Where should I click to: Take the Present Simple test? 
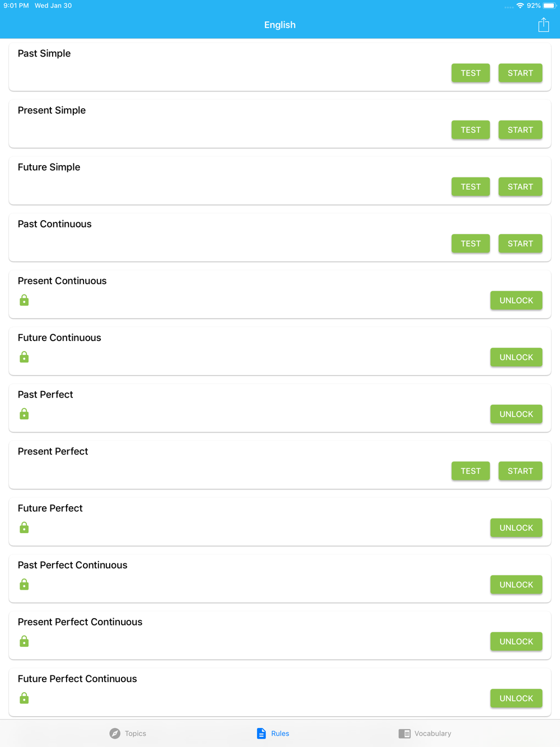tap(470, 130)
